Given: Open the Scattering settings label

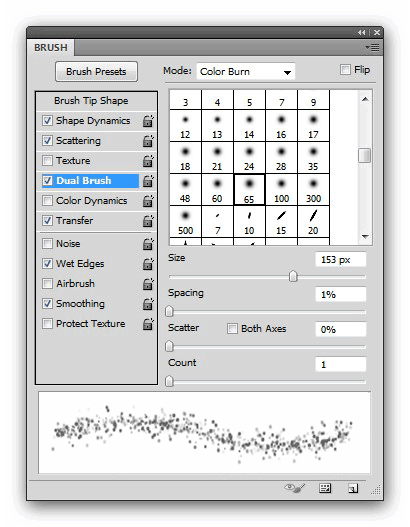Looking at the screenshot, I should (x=78, y=140).
